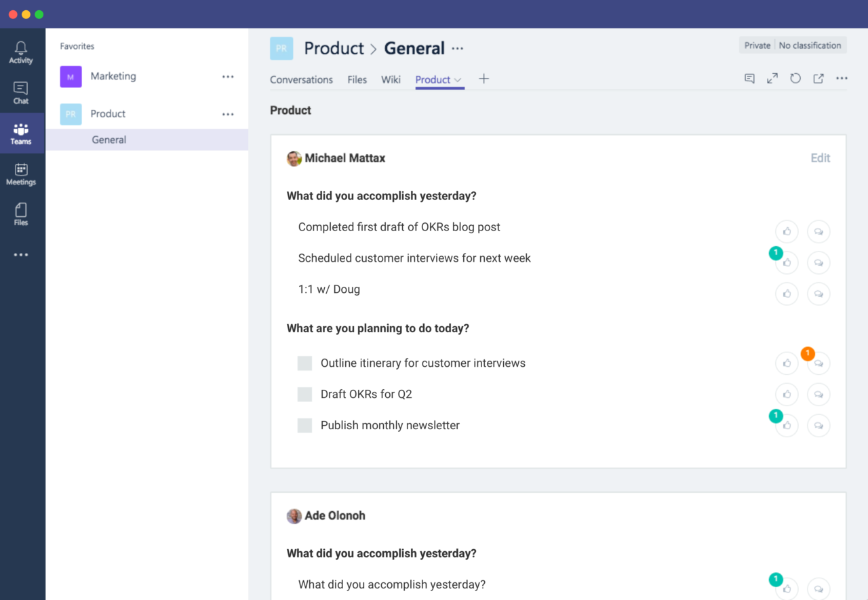Open the Product tab in a browser
The image size is (868, 600).
click(818, 78)
